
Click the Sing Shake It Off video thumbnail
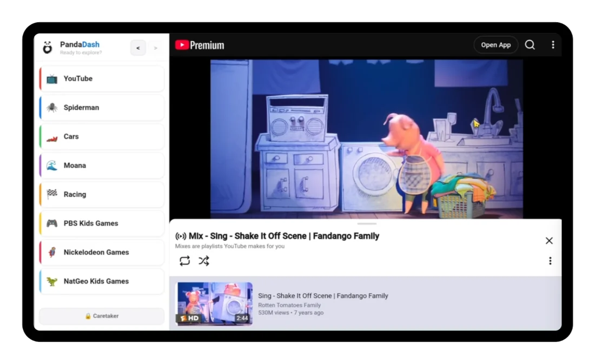point(214,303)
